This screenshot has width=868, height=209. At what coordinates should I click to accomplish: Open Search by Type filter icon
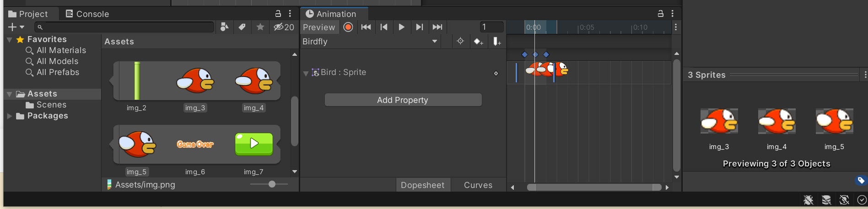(x=224, y=27)
